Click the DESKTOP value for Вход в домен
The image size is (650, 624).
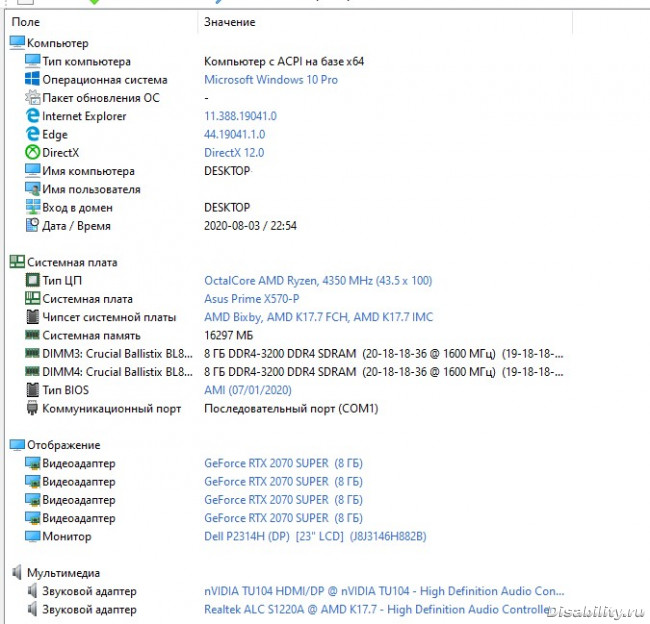click(227, 207)
